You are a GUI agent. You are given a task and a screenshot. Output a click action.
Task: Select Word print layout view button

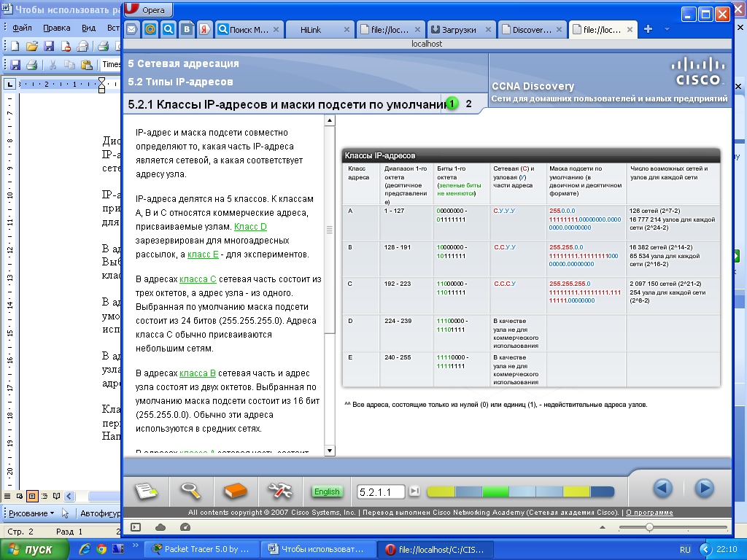32,496
